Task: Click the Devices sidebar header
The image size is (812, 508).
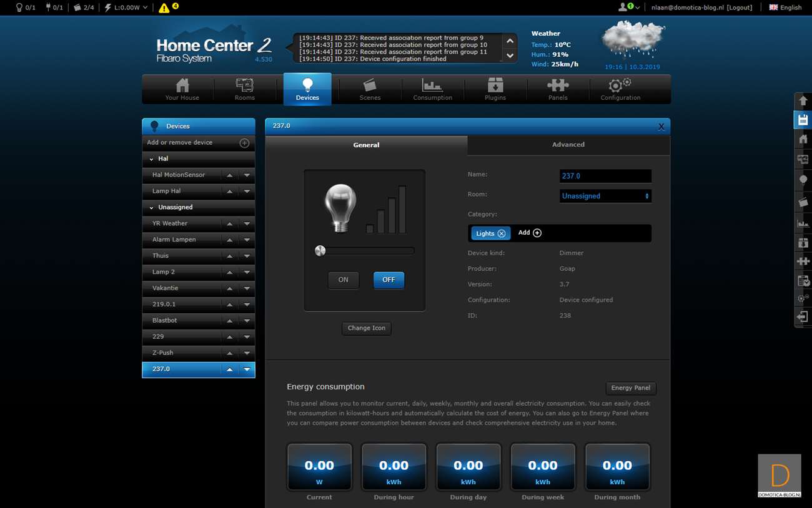Action: click(199, 126)
